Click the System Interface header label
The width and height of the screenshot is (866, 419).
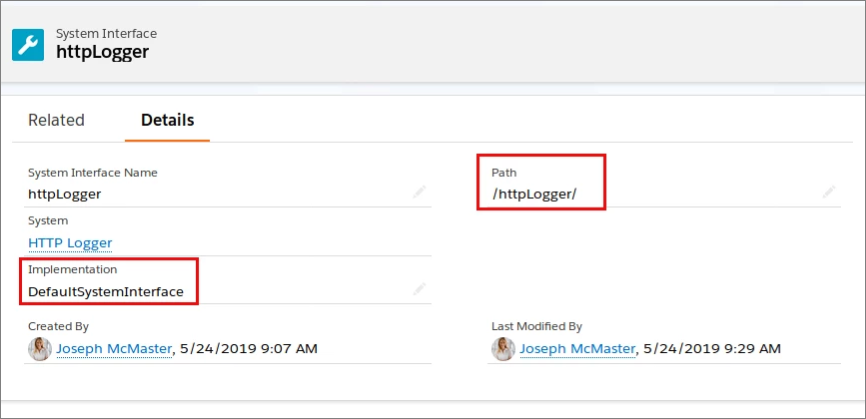[x=106, y=33]
